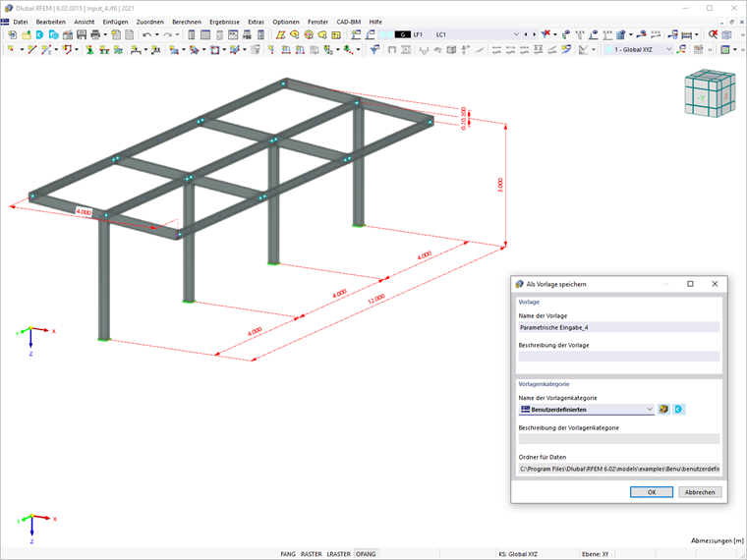Click the coordinate system axes icon
Image resolution: width=747 pixels, height=560 pixels.
click(682, 49)
